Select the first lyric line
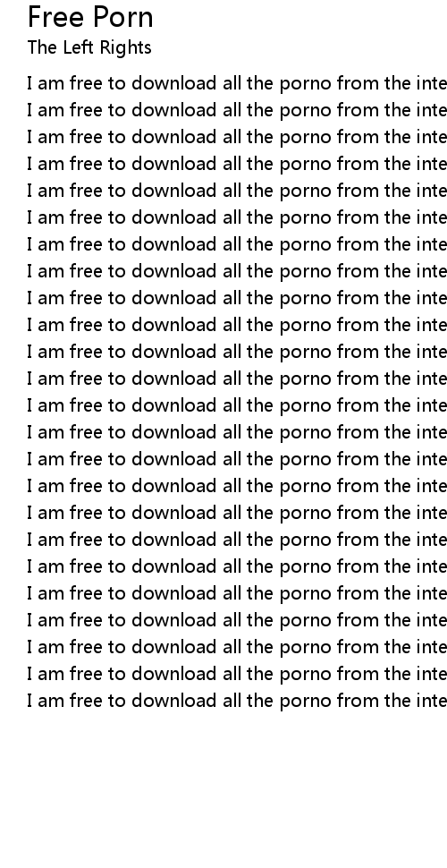Screen dimensions: 447x868 [237, 83]
